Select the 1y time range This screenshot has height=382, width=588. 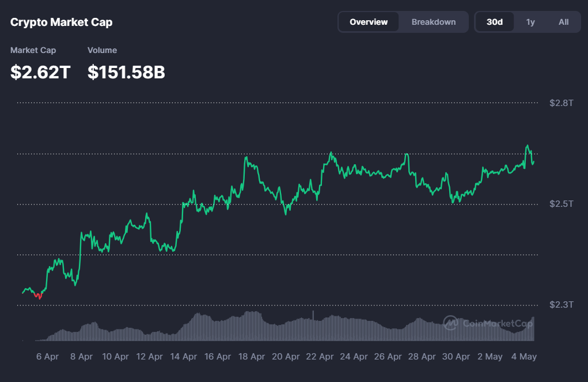(x=530, y=22)
